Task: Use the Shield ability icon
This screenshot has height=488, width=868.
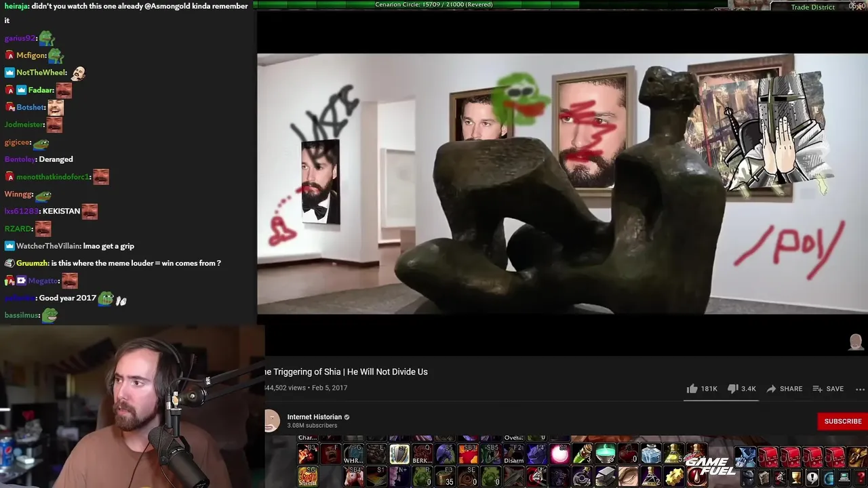Action: click(x=308, y=476)
